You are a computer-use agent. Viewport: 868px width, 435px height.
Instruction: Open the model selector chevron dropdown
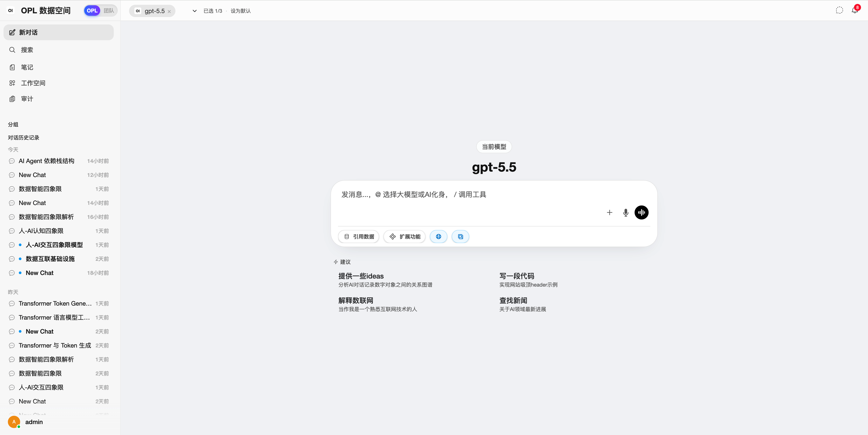click(x=194, y=11)
